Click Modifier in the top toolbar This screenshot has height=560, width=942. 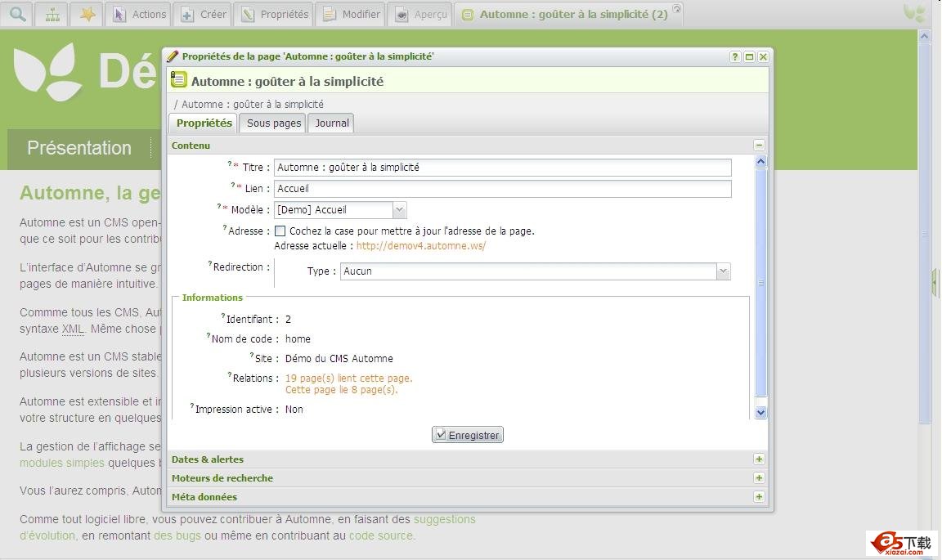pyautogui.click(x=351, y=14)
